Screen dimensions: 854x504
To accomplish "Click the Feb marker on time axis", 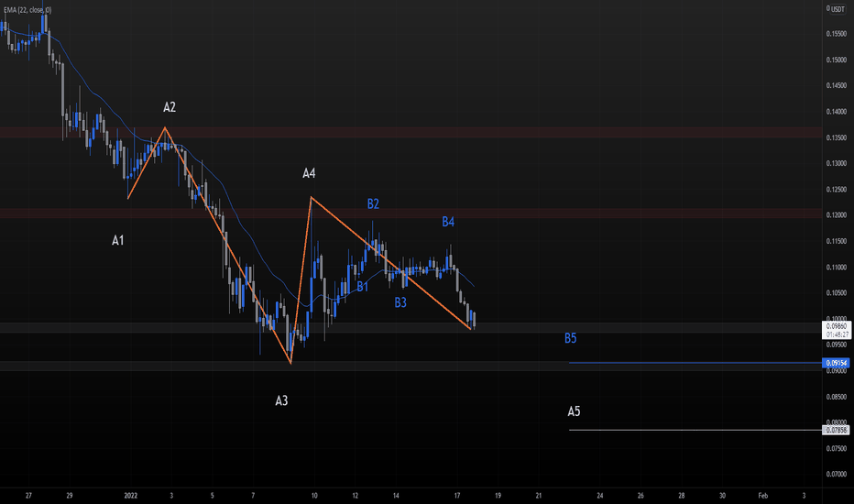I will [763, 496].
